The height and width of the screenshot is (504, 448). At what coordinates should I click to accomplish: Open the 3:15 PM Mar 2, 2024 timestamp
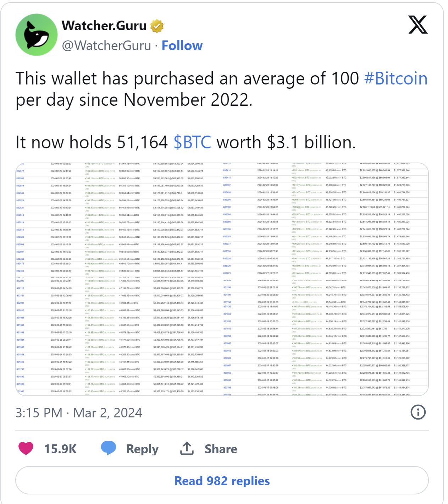click(79, 413)
